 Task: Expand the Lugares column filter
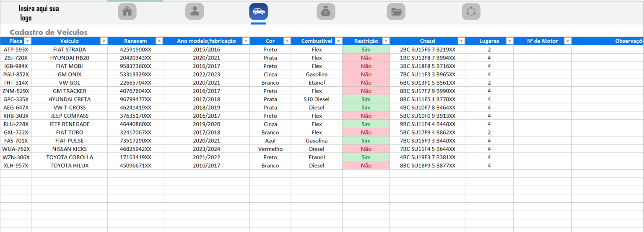pyautogui.click(x=509, y=41)
